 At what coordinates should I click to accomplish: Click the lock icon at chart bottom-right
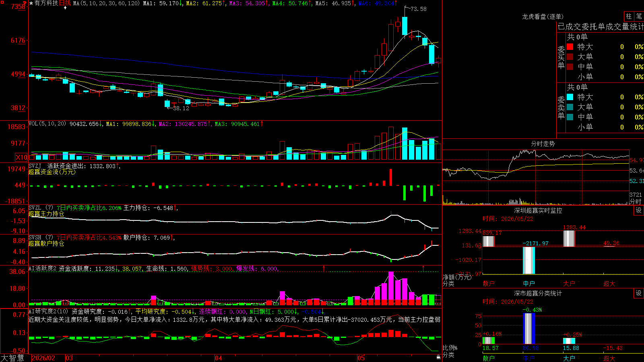point(438,357)
